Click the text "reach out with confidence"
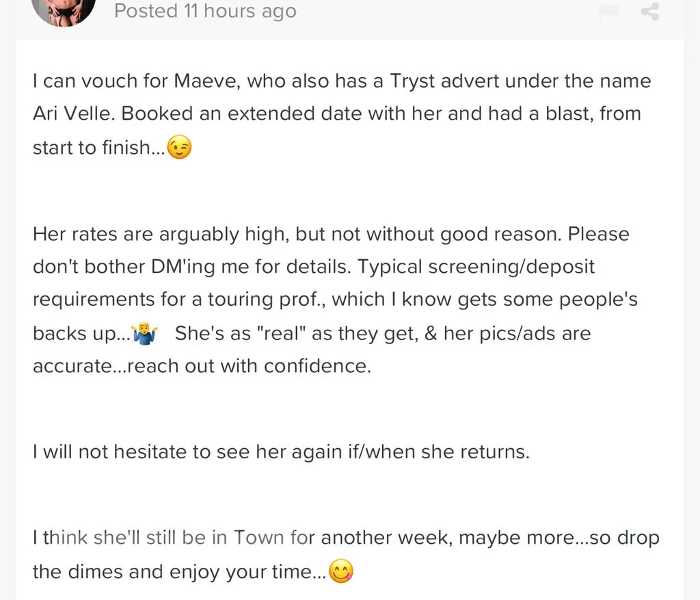Screen dimensions: 700x600 click(249, 366)
